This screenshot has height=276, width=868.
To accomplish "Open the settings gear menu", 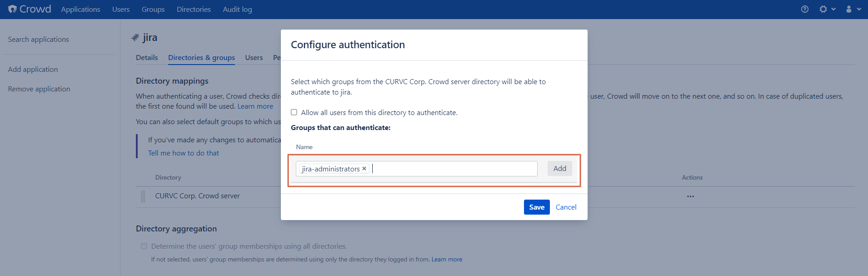I will click(827, 9).
